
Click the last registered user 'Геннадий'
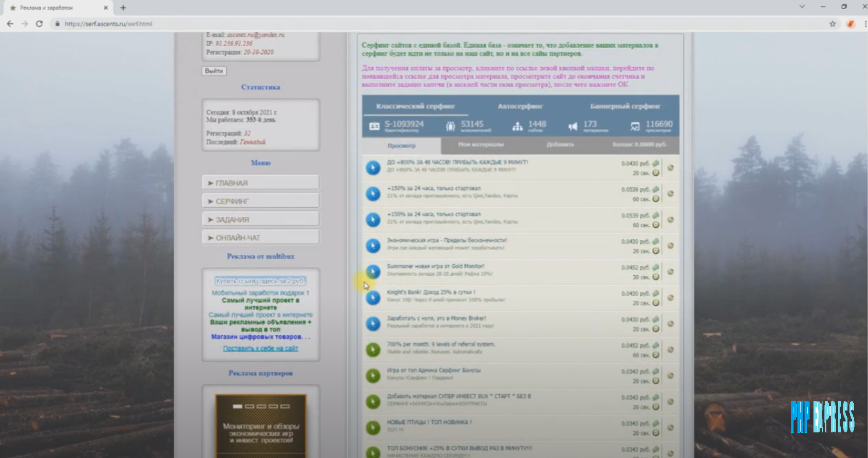pos(253,142)
